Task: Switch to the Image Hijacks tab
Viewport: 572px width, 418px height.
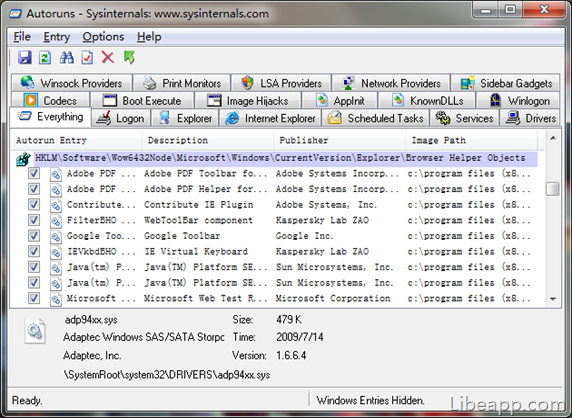Action: [x=248, y=100]
